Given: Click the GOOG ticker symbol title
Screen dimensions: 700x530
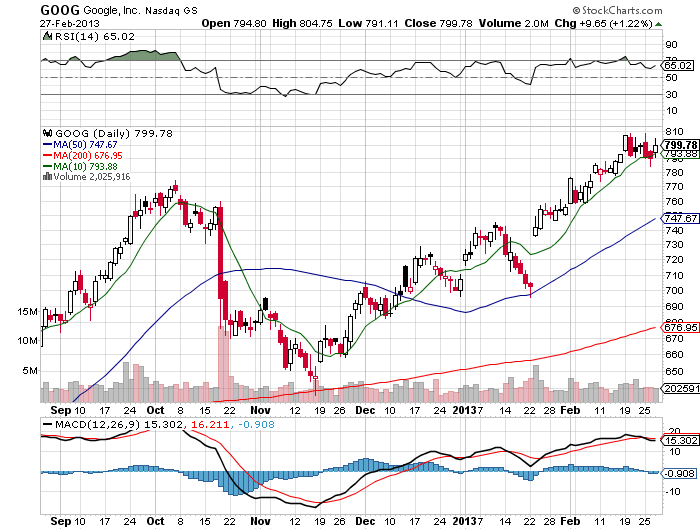Looking at the screenshot, I should 60,10.
